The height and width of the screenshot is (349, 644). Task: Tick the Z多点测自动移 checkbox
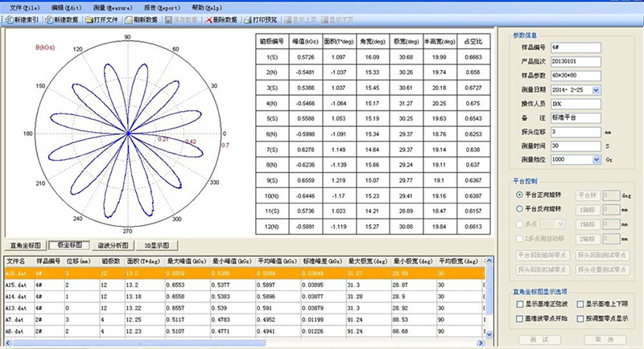[x=519, y=238]
